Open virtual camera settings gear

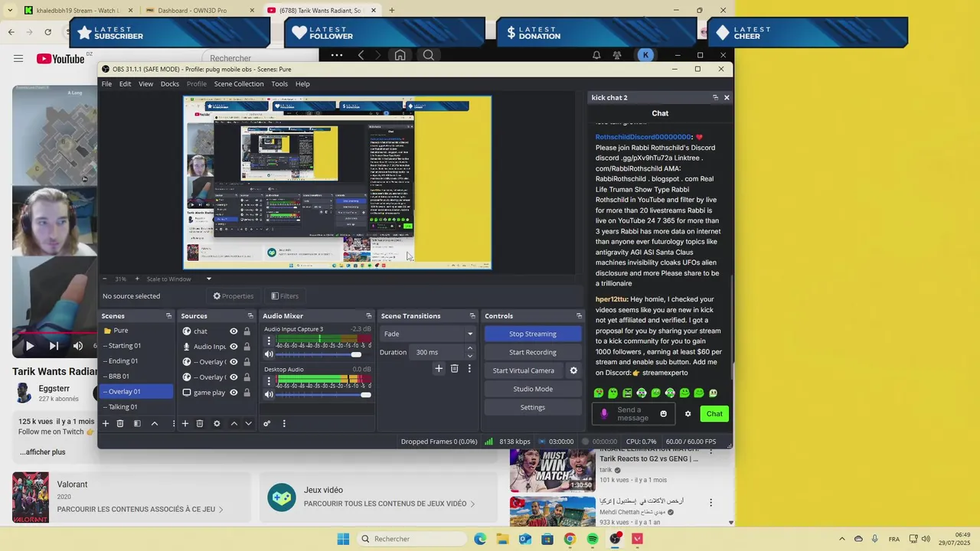[x=573, y=370]
